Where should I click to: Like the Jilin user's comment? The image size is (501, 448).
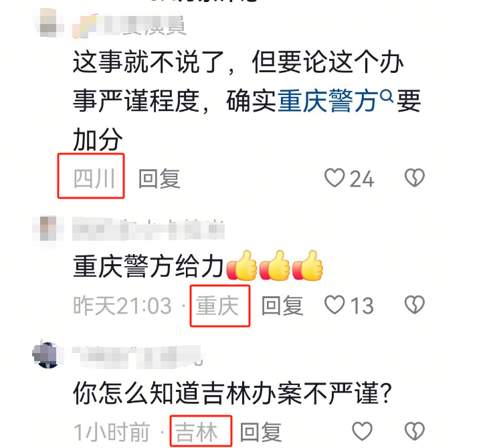[x=362, y=431]
